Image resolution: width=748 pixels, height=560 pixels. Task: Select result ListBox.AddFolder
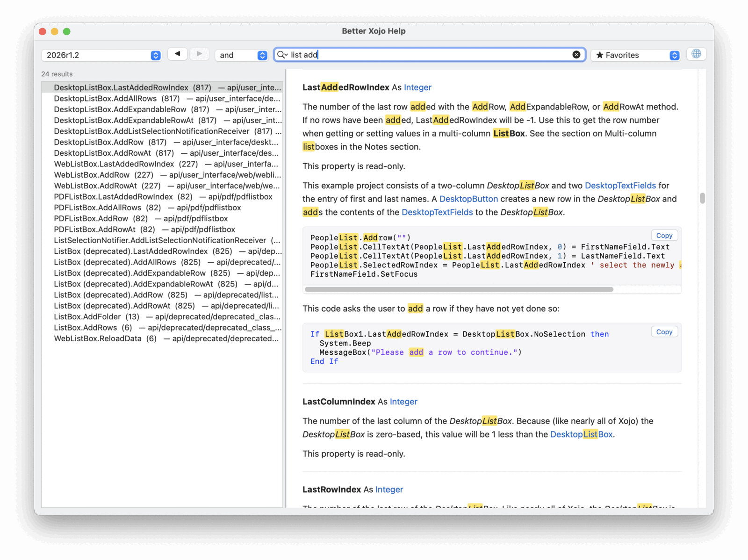(162, 316)
